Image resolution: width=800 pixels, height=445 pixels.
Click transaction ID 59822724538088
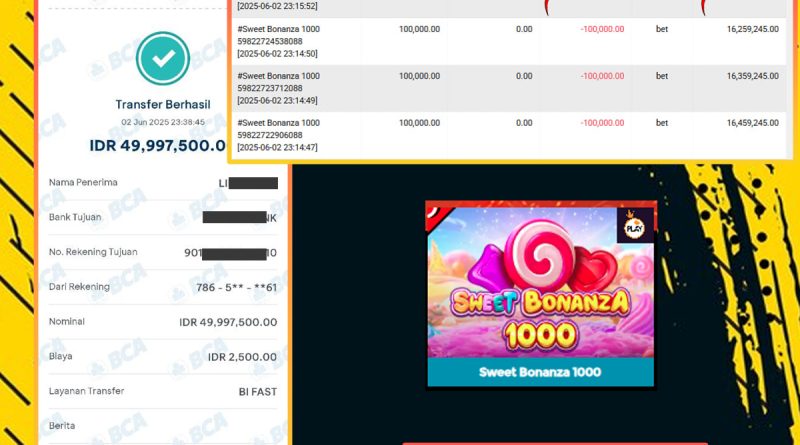270,41
